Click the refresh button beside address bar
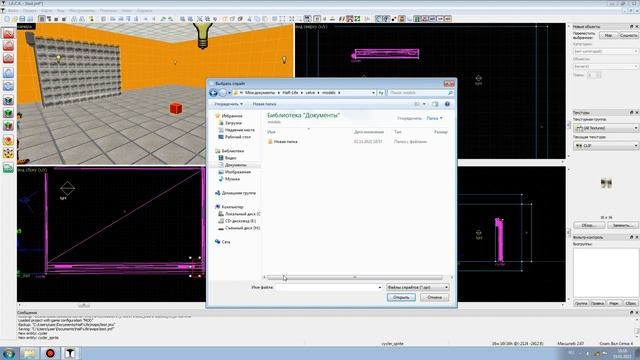Viewport: 640px width, 360px height. point(381,93)
